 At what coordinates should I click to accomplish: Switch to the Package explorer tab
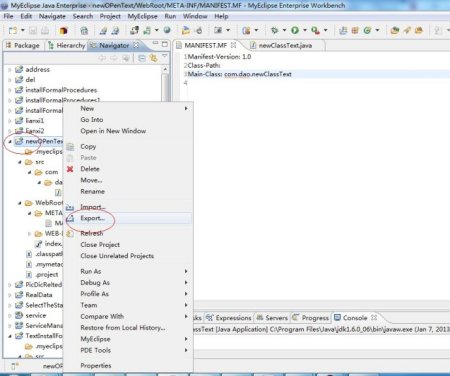point(23,45)
